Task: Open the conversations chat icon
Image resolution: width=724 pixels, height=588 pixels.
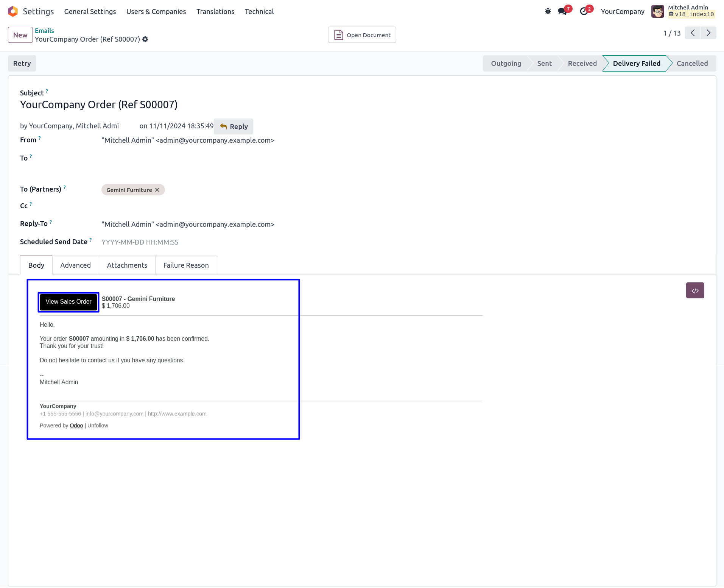Action: coord(562,11)
